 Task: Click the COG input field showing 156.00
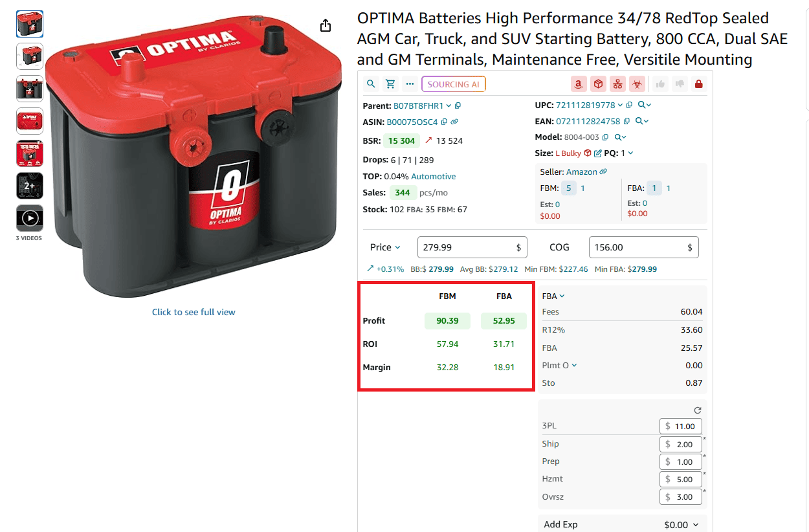pyautogui.click(x=644, y=247)
